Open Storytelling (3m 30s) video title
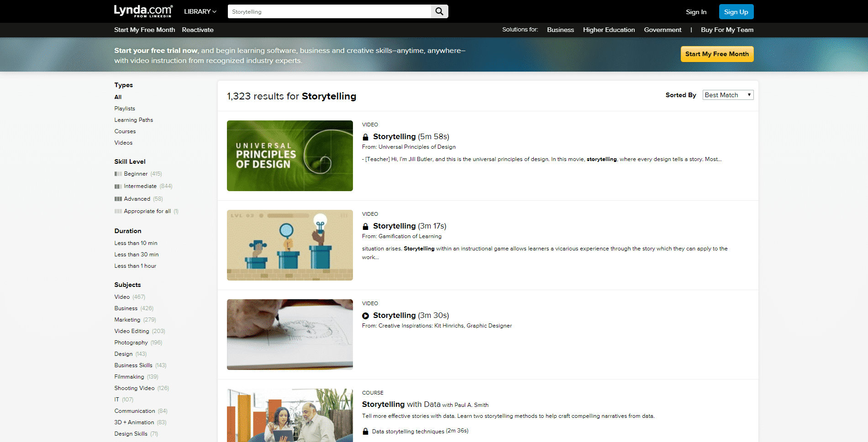The width and height of the screenshot is (868, 442). (x=411, y=316)
